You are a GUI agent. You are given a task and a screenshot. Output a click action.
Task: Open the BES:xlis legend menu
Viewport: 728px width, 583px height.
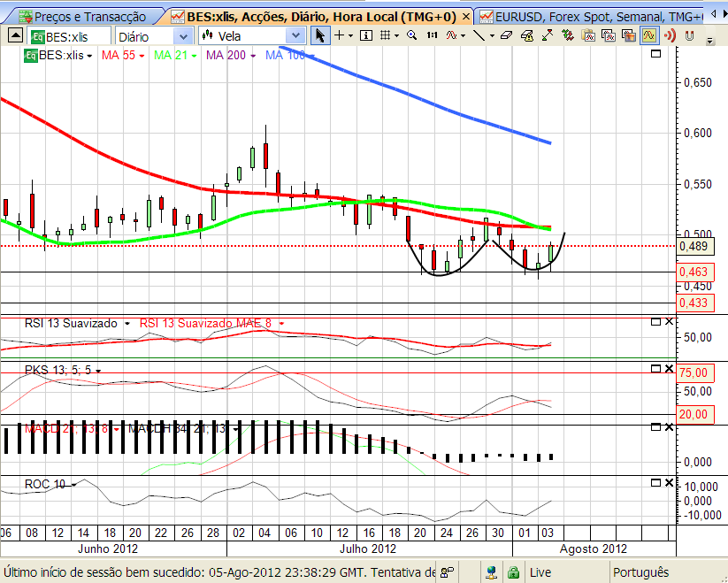pos(89,56)
